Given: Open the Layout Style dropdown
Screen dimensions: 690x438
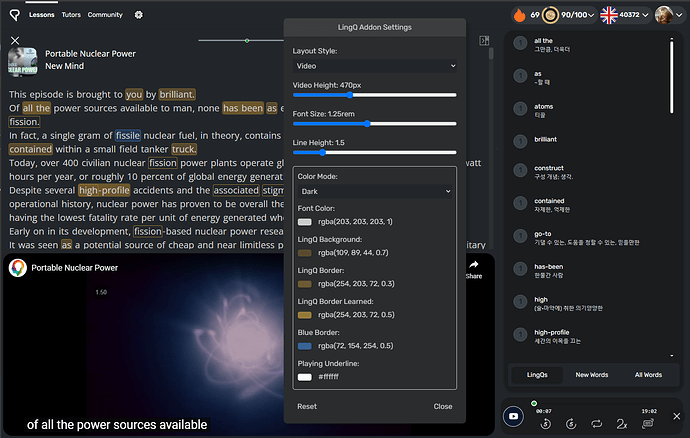Looking at the screenshot, I should 375,66.
